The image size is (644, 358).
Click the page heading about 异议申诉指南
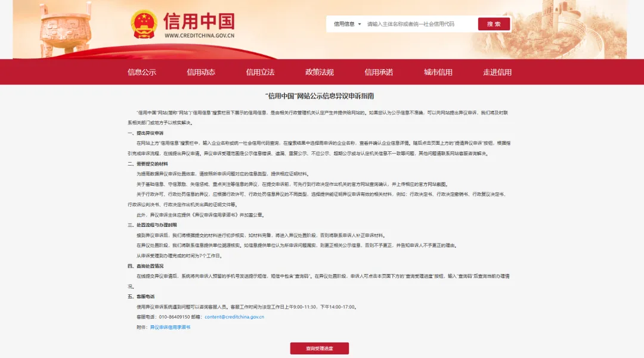click(x=320, y=96)
